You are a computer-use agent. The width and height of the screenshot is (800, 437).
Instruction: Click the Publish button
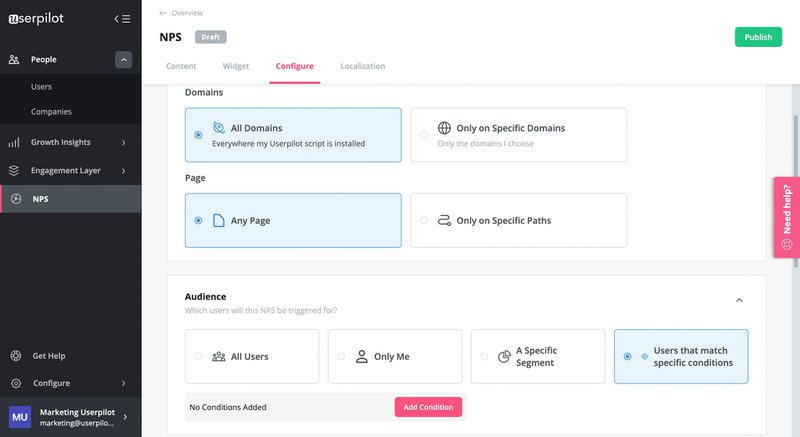click(758, 37)
